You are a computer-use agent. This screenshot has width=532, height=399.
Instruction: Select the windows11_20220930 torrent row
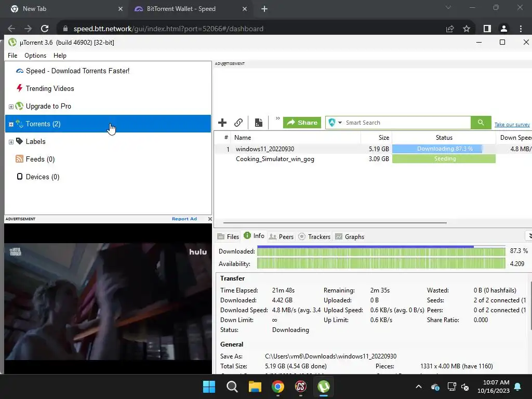coord(373,149)
